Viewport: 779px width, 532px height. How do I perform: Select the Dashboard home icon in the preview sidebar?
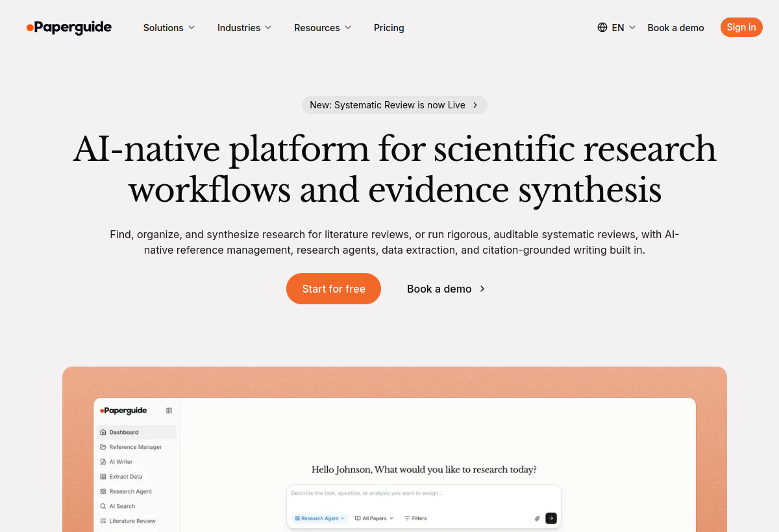click(x=103, y=432)
